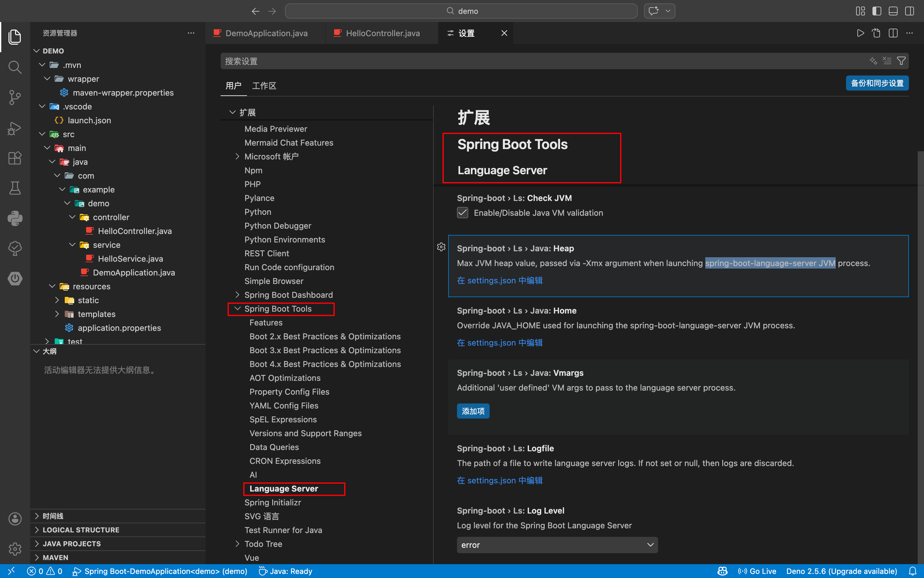Select Property Config Files settings entry
The image size is (924, 578).
(x=289, y=392)
